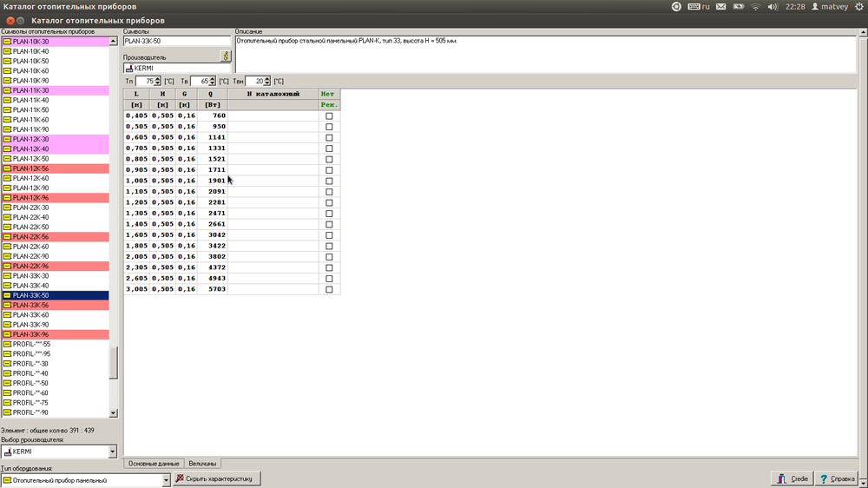868x488 pixels.
Task: Click the Справка help button
Action: tap(837, 478)
